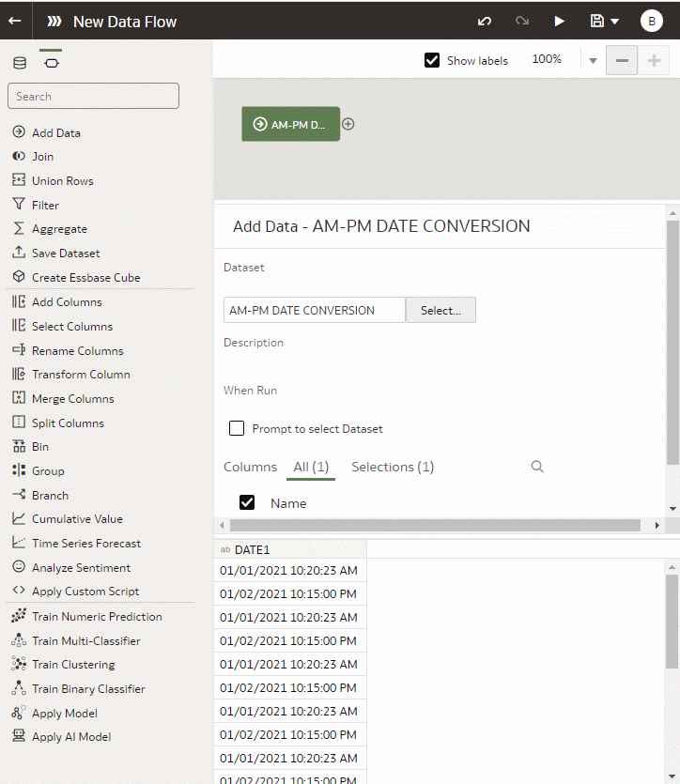Click the Select... dataset button
The width and height of the screenshot is (680, 784).
[x=440, y=310]
